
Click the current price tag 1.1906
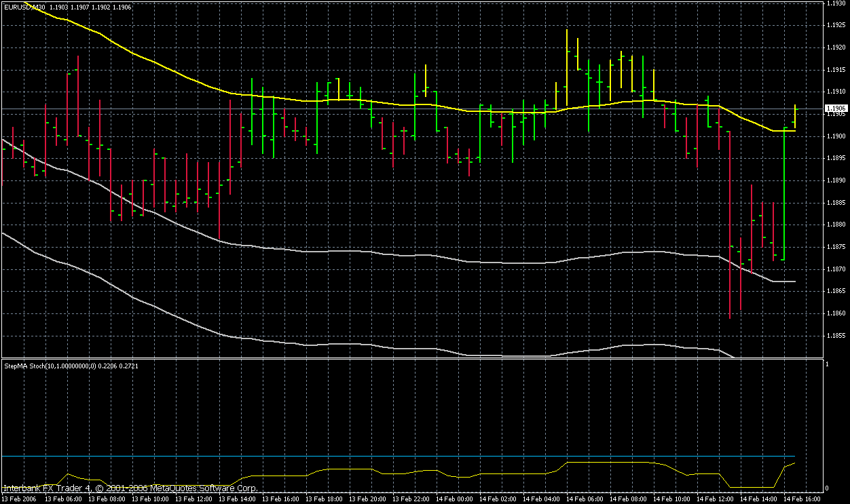(x=835, y=109)
